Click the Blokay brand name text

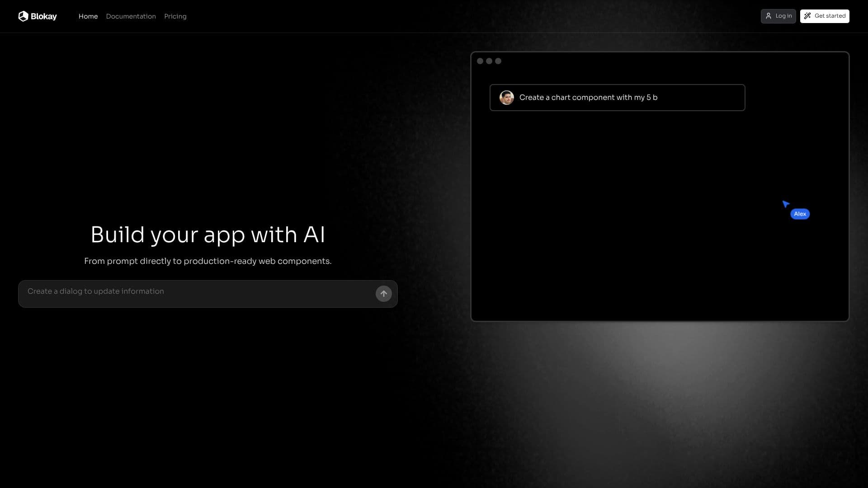44,16
